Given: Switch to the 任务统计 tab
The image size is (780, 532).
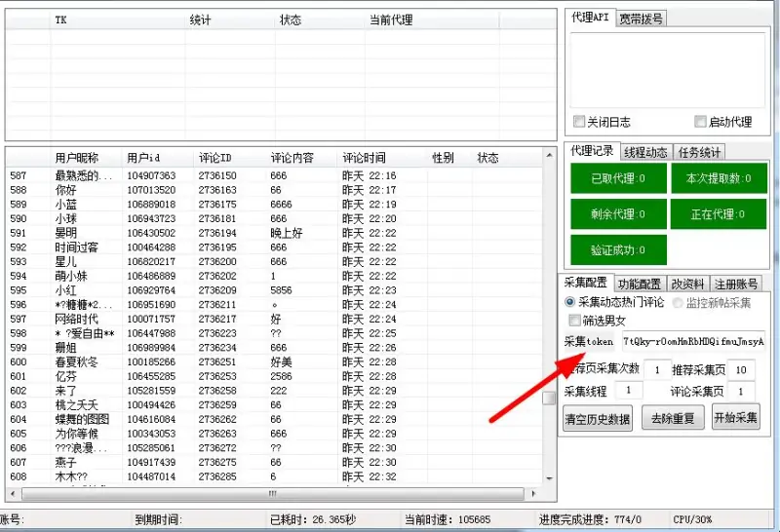Looking at the screenshot, I should [699, 152].
